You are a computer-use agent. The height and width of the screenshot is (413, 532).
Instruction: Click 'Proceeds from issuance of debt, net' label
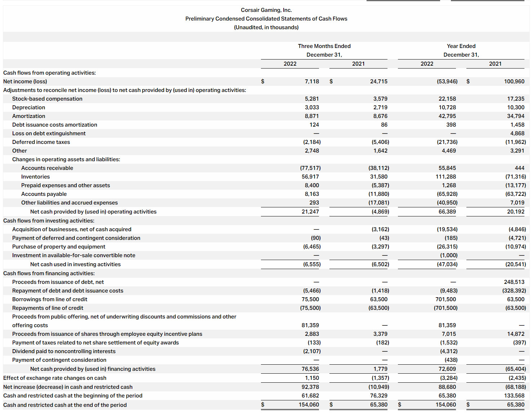58,282
